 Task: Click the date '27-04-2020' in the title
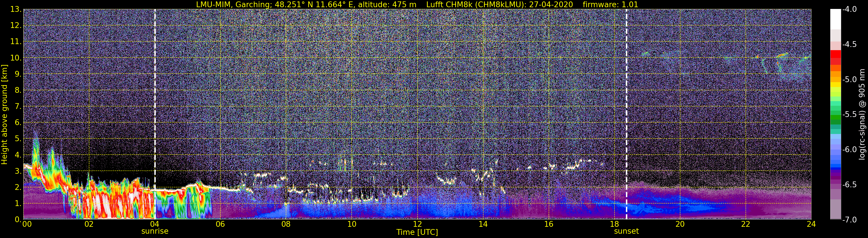552,5
